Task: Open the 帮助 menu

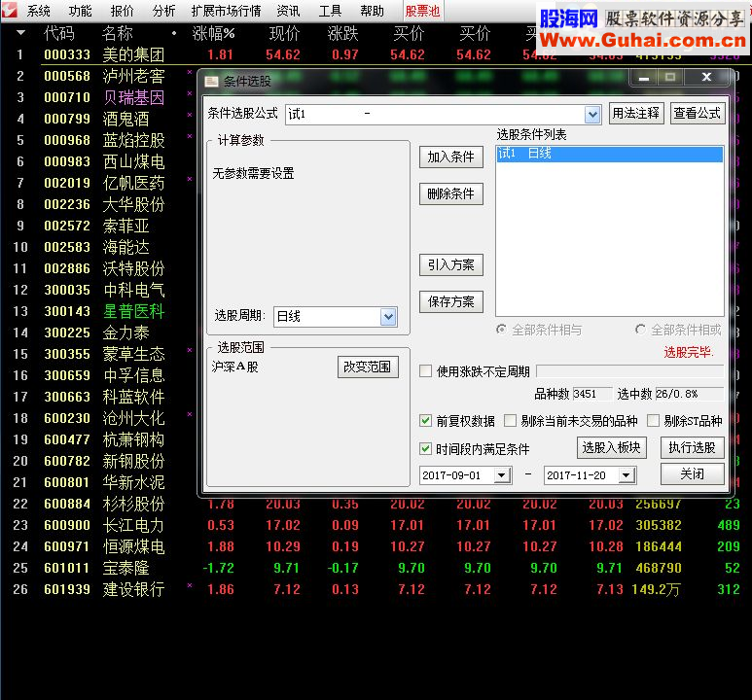Action: coord(373,11)
